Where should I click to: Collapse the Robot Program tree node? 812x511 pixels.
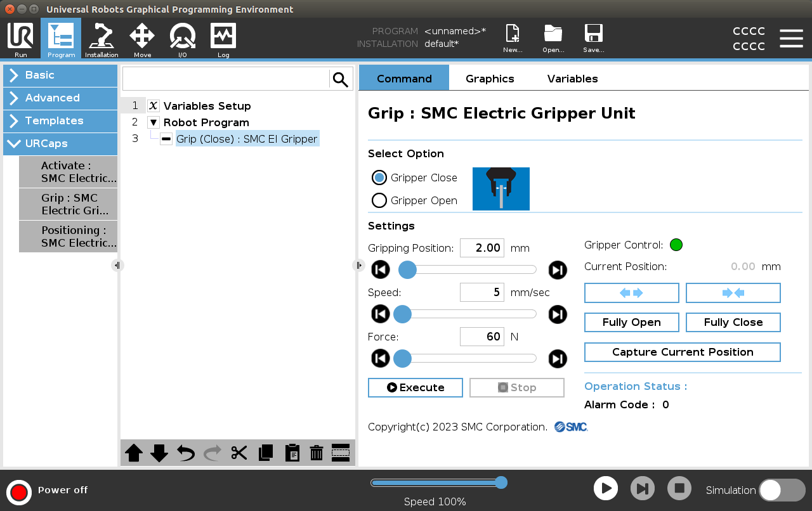[x=154, y=122]
